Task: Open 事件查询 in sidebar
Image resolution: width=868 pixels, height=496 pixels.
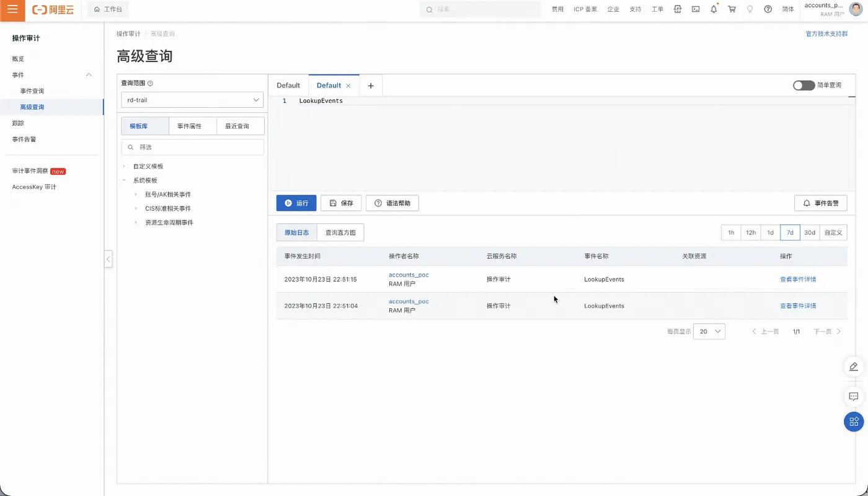Action: point(32,91)
